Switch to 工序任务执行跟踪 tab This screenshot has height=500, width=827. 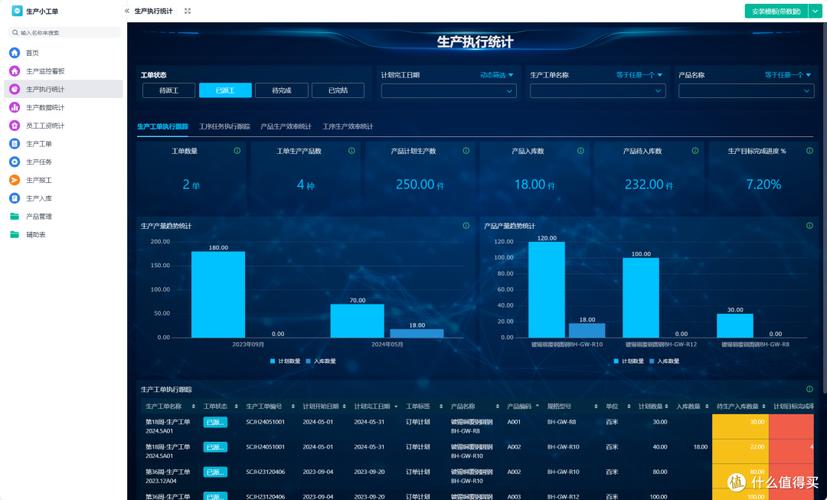point(224,127)
